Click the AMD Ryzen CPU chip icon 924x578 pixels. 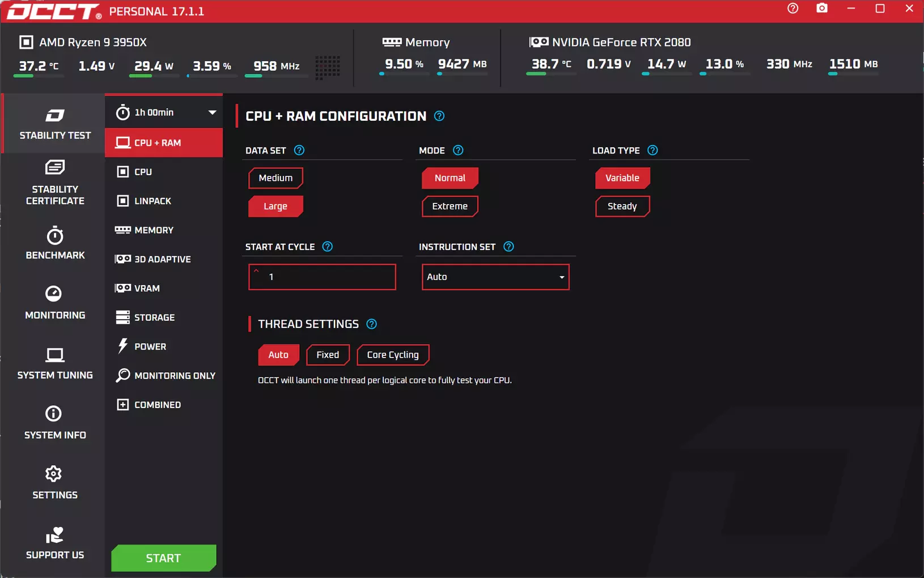26,42
